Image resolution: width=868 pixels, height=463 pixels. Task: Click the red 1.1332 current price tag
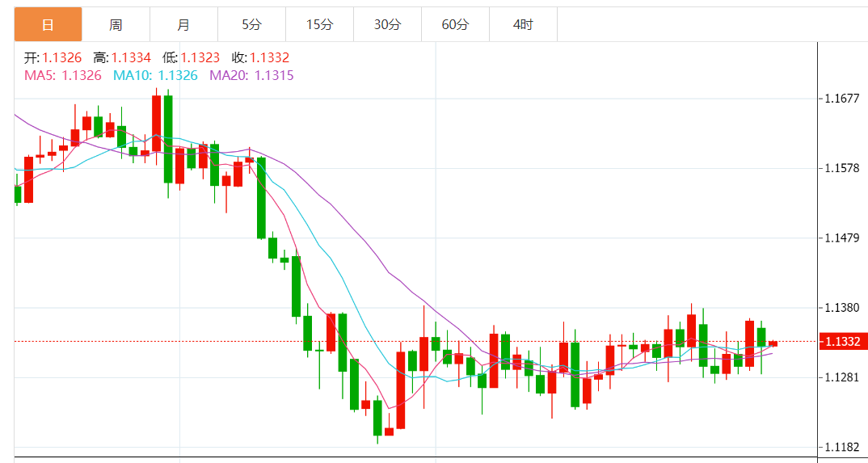(x=843, y=342)
